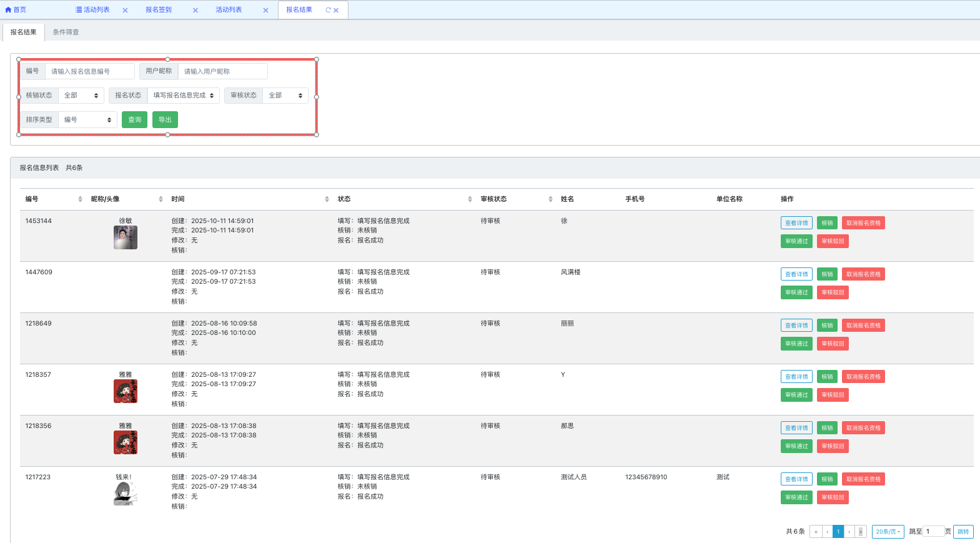Click 审核驳回 for record 1217223
The height and width of the screenshot is (543, 980).
[x=833, y=497]
